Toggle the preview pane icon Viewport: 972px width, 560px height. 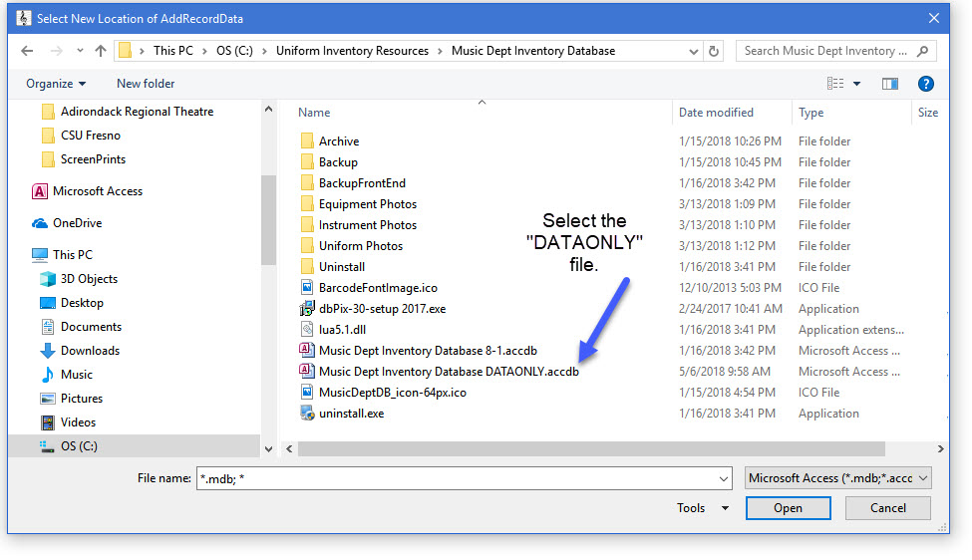[890, 84]
